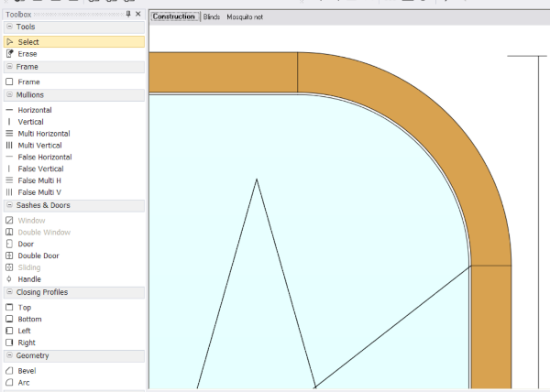Add a Horizontal mullion via its icon
The image size is (550, 392).
tap(9, 110)
